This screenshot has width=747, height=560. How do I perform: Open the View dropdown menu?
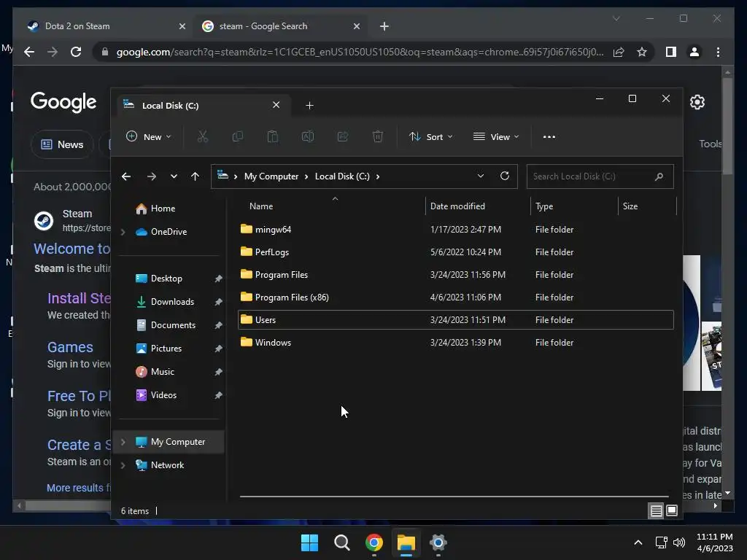[x=496, y=136]
